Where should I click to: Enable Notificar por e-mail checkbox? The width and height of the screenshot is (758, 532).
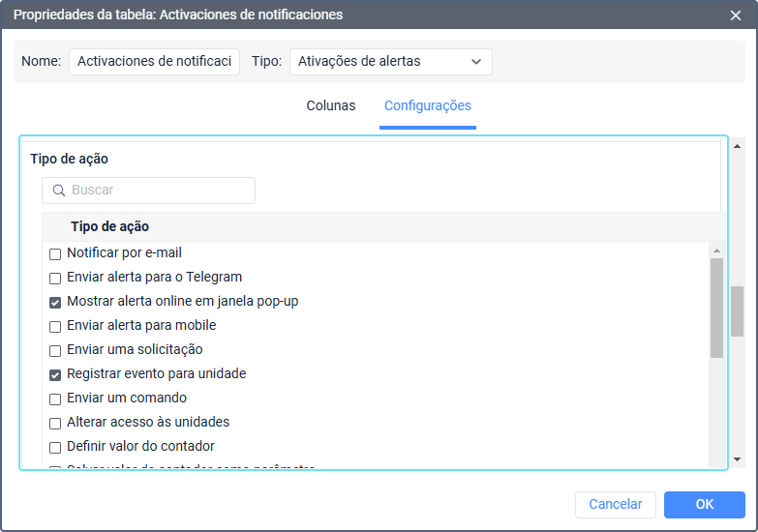pyautogui.click(x=55, y=254)
